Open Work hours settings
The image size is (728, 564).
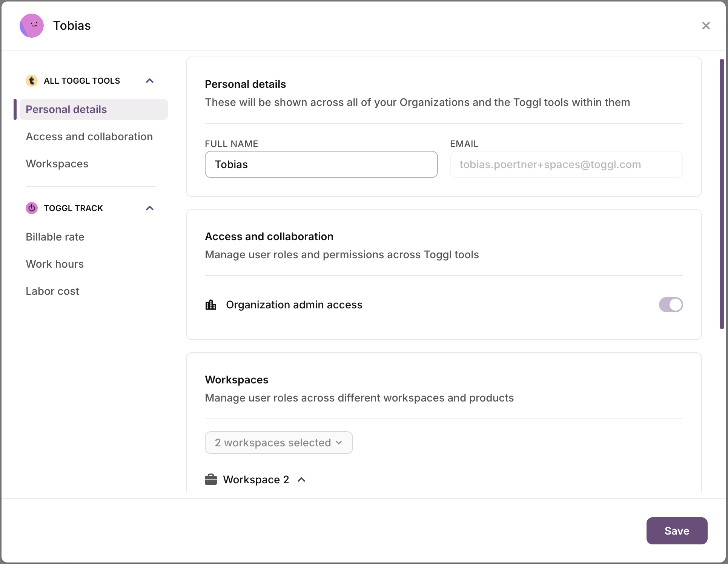pyautogui.click(x=55, y=264)
